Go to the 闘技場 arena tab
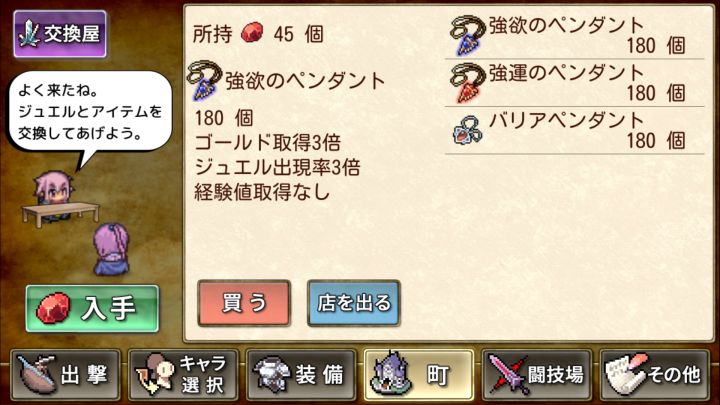This screenshot has width=720, height=405. click(536, 375)
